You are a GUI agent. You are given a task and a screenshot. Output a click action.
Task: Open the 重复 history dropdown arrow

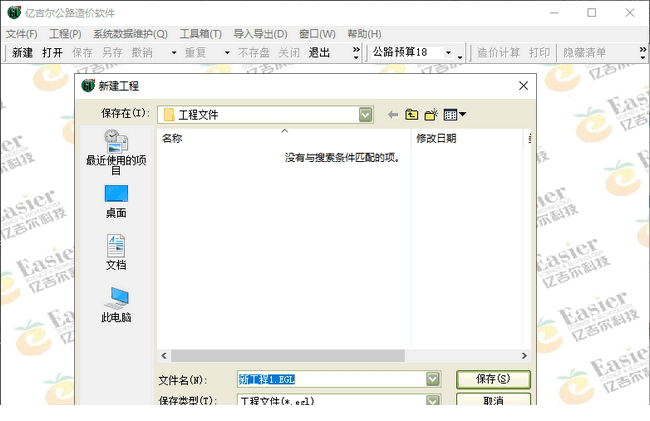point(227,53)
